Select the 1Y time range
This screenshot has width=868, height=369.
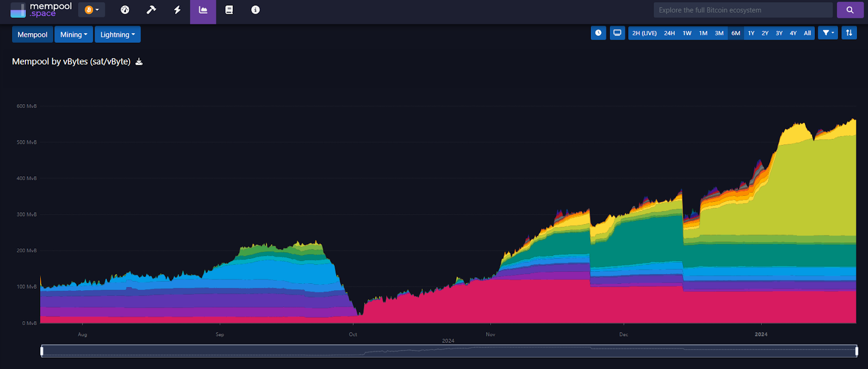tap(751, 33)
